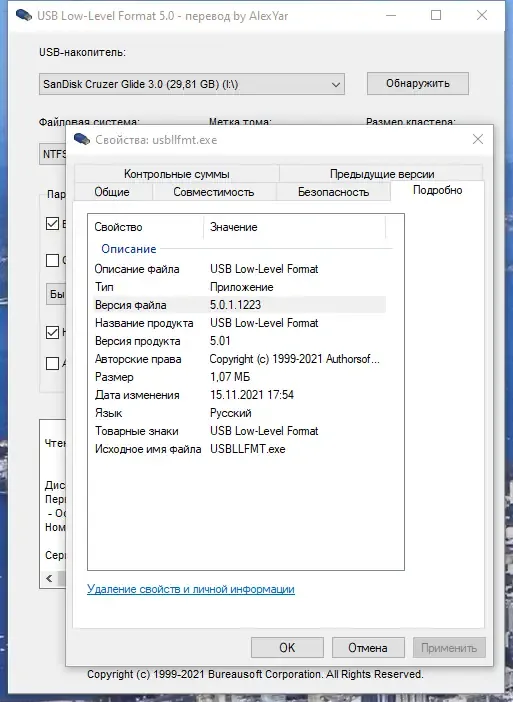Viewport: 513px width, 702px height.
Task: Collapse the Описание group header
Action: point(128,248)
